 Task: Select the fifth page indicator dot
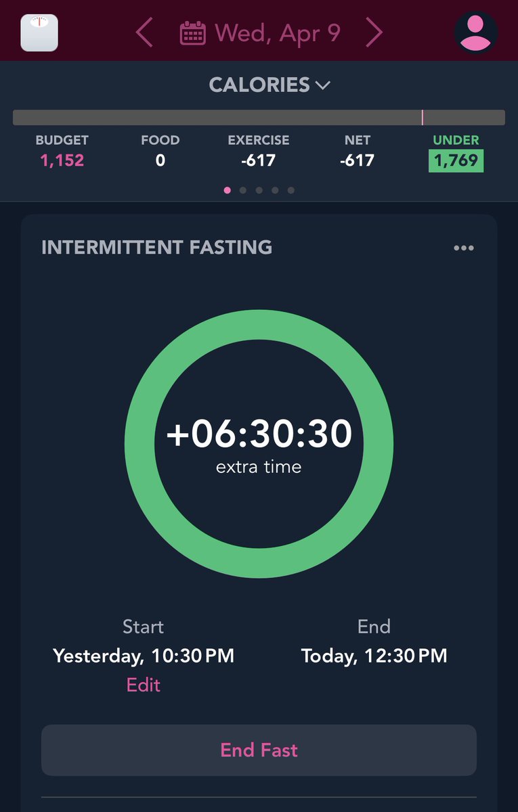(x=291, y=190)
